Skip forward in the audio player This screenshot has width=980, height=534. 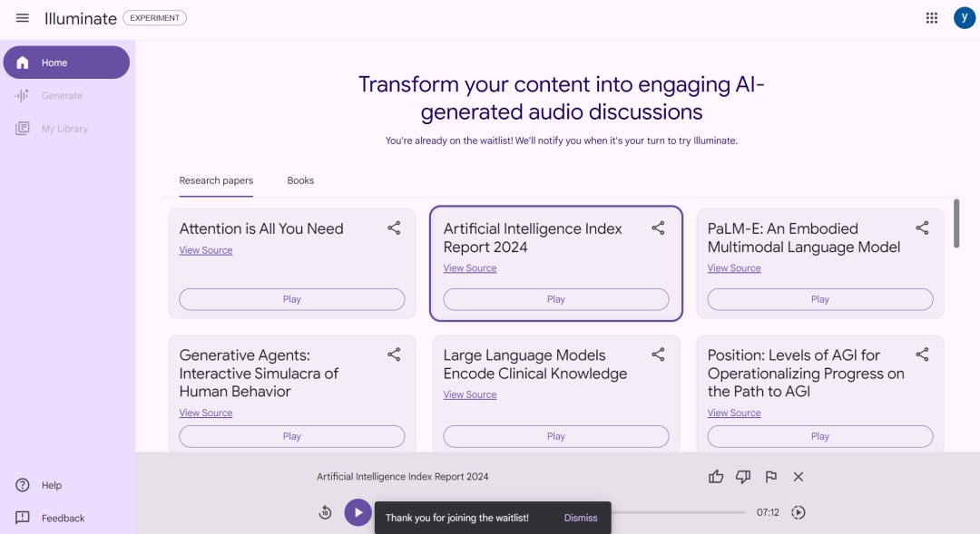click(799, 513)
